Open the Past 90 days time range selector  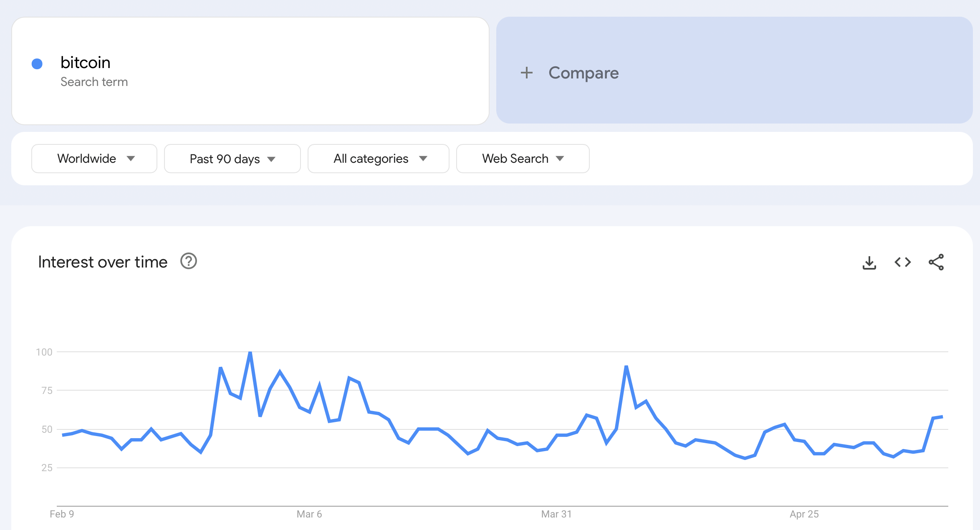232,159
